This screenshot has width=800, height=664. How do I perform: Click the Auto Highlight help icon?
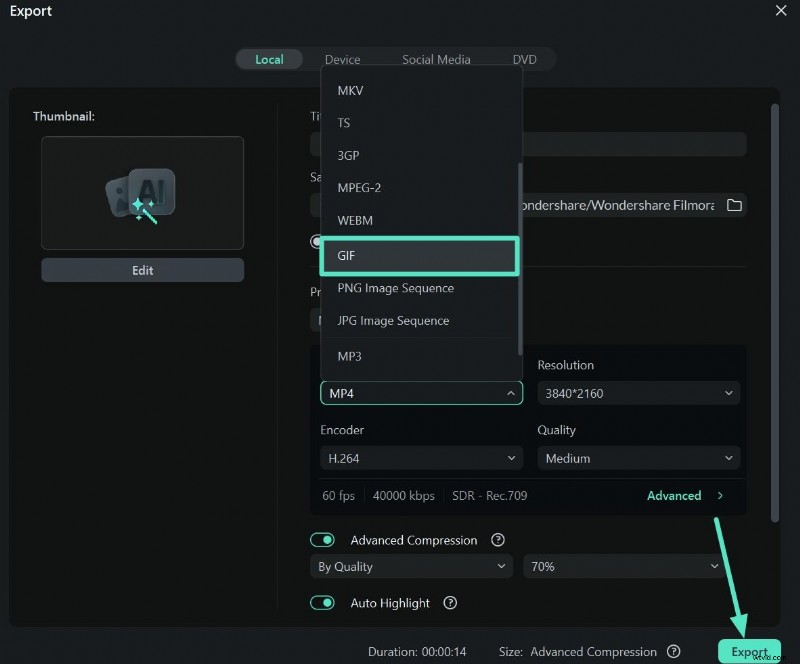click(x=450, y=603)
